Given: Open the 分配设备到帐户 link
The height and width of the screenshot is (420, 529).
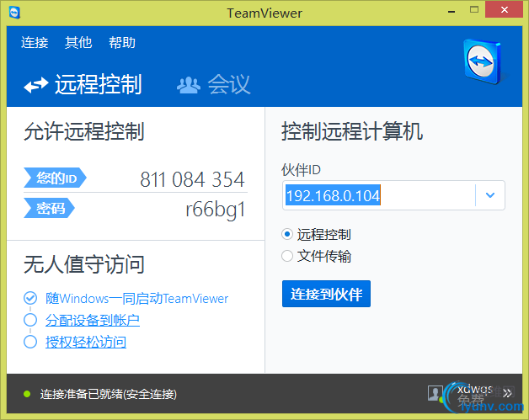Looking at the screenshot, I should [x=93, y=320].
